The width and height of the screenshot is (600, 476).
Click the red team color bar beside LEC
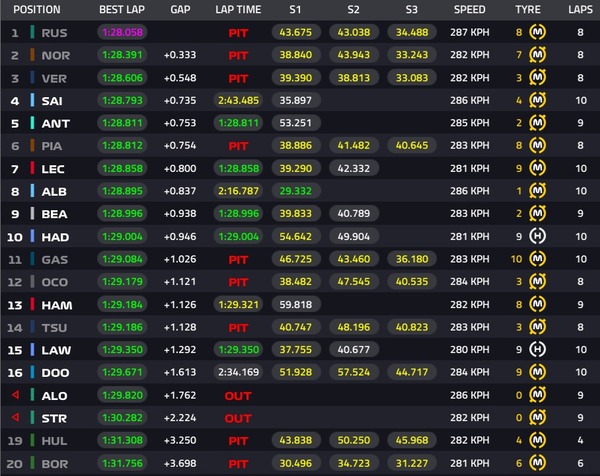(33, 168)
